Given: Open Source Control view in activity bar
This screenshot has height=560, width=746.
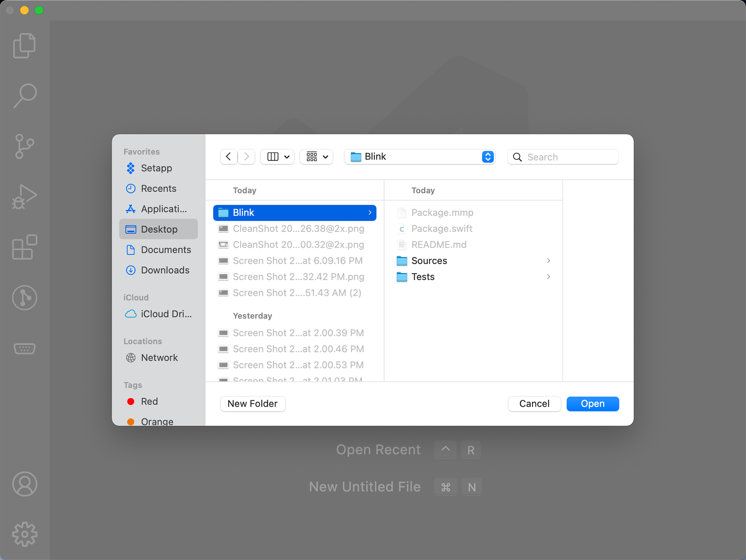Looking at the screenshot, I should point(24,147).
